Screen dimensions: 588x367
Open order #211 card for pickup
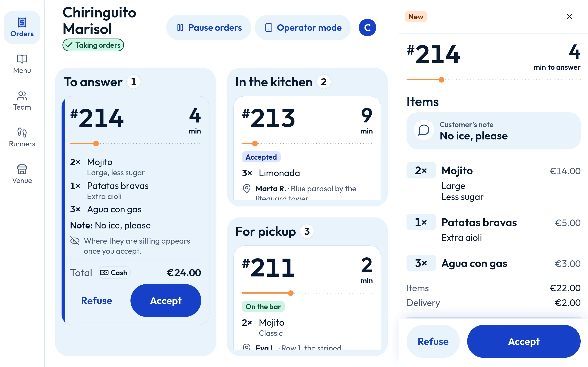coord(307,297)
